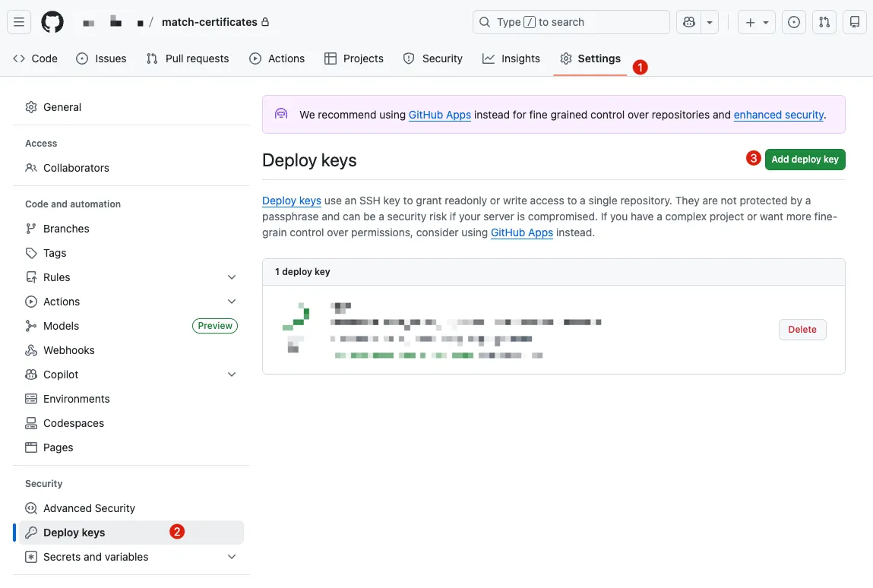Image resolution: width=873 pixels, height=588 pixels.
Task: Switch to the Insights tab
Action: pyautogui.click(x=511, y=58)
